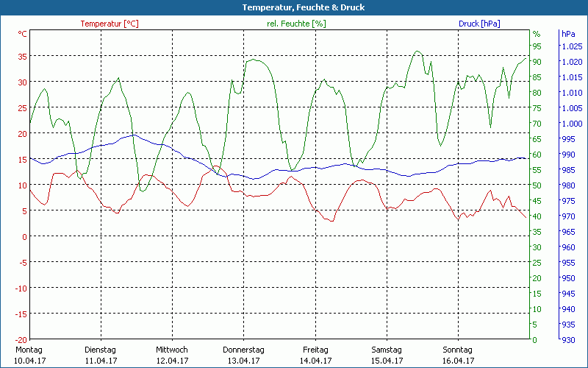Click the date '12.04.17'

click(172, 361)
